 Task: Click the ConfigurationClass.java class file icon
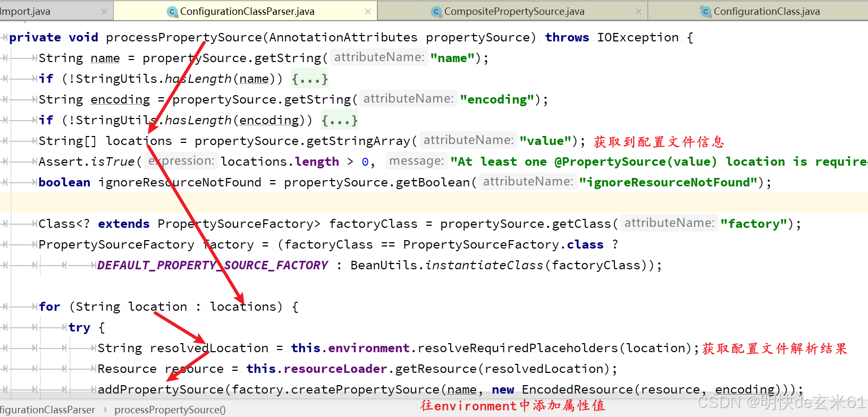[705, 11]
